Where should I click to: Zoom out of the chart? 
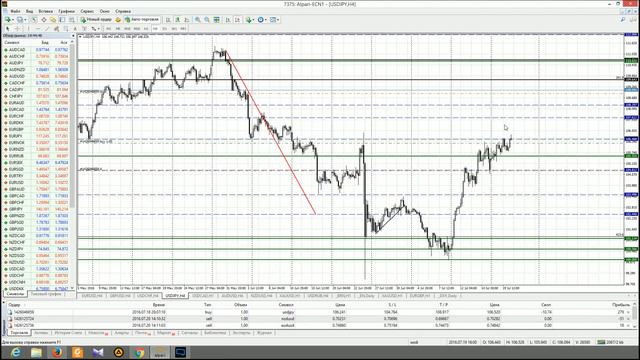[207, 20]
